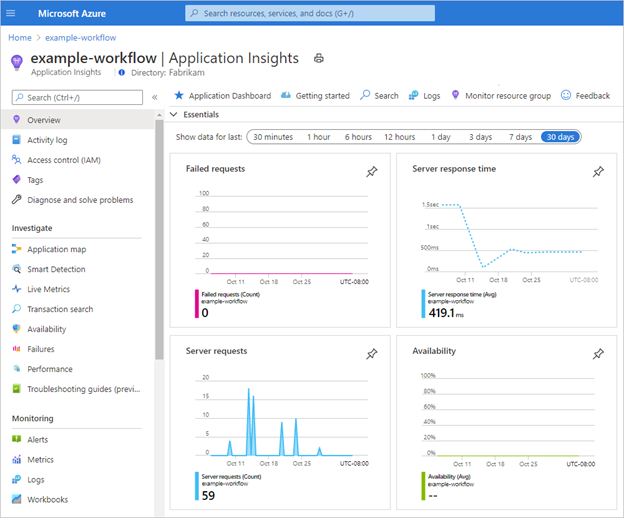Click the example-workflow breadcrumb link
Viewport: 624px width, 518px height.
[x=80, y=37]
